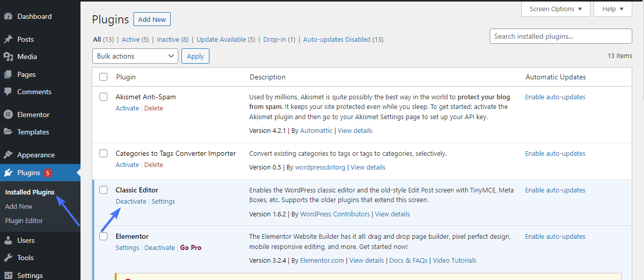The width and height of the screenshot is (644, 280).
Task: Click the Tools wrench icon
Action: [x=8, y=258]
